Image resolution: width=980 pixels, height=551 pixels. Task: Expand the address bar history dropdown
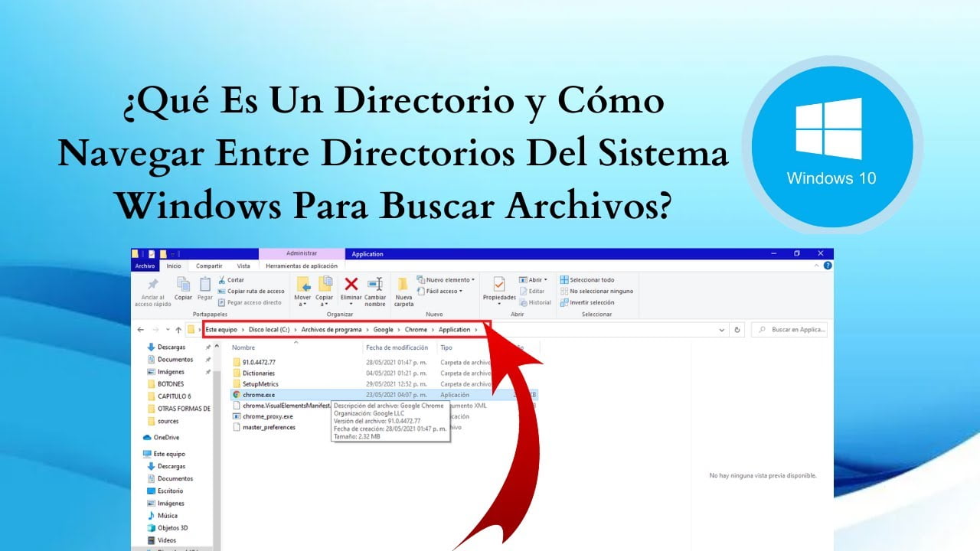(x=722, y=330)
